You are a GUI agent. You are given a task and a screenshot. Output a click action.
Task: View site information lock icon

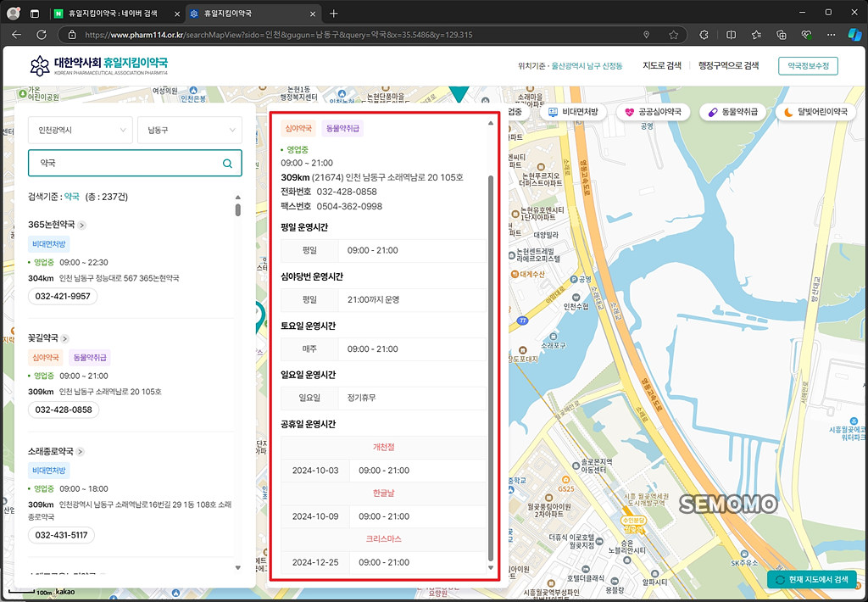(x=72, y=34)
